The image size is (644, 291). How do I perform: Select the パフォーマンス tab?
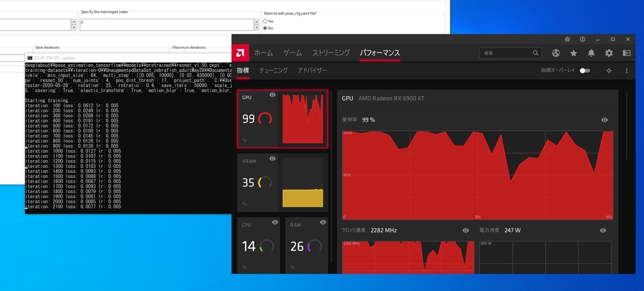pyautogui.click(x=379, y=53)
